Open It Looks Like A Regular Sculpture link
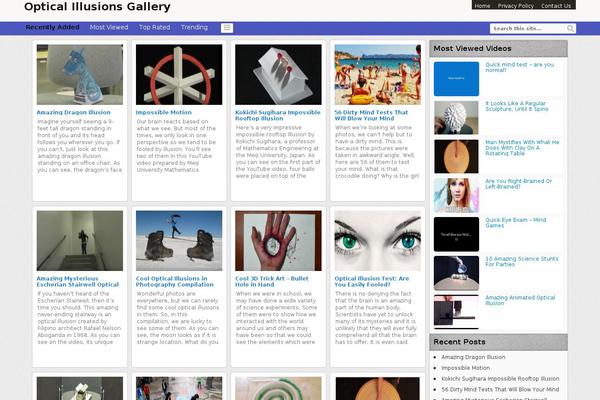Screen dimensions: 600x400 [517, 106]
